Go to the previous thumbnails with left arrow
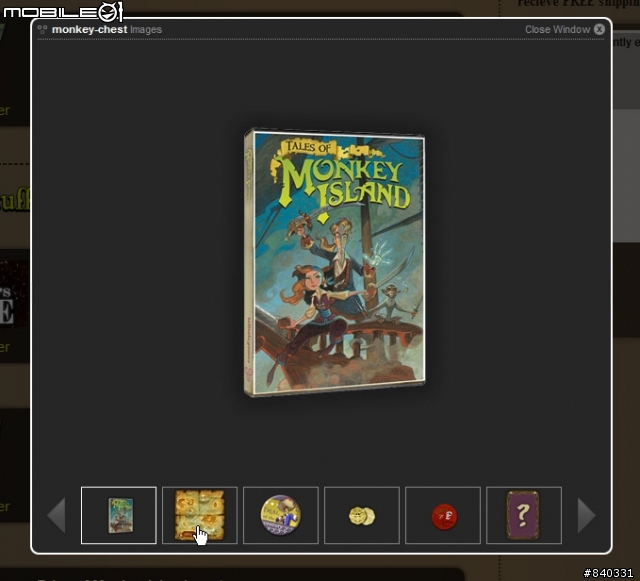 (57, 515)
